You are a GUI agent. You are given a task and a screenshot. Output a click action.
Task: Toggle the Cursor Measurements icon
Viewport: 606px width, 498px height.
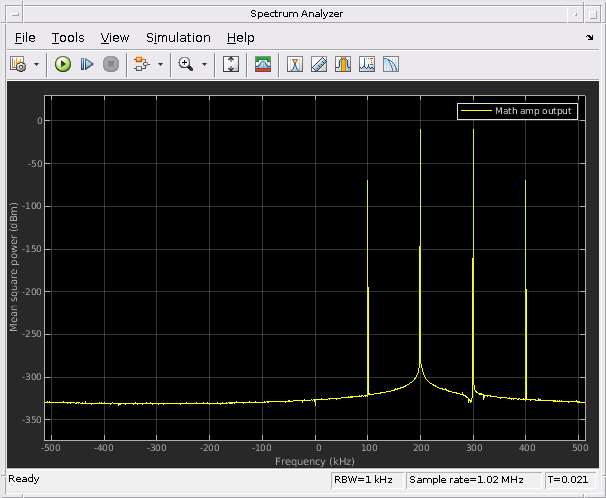pos(295,64)
